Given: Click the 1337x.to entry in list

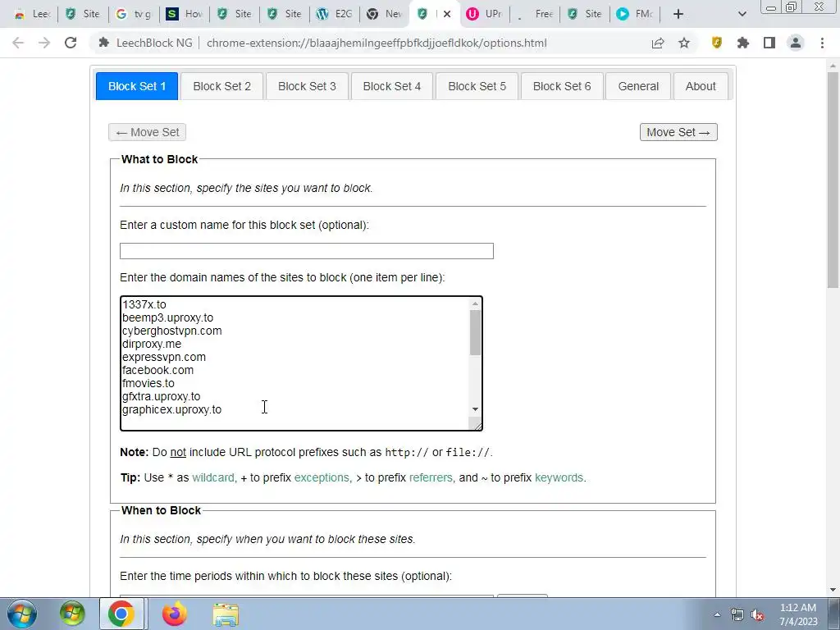Looking at the screenshot, I should [144, 304].
